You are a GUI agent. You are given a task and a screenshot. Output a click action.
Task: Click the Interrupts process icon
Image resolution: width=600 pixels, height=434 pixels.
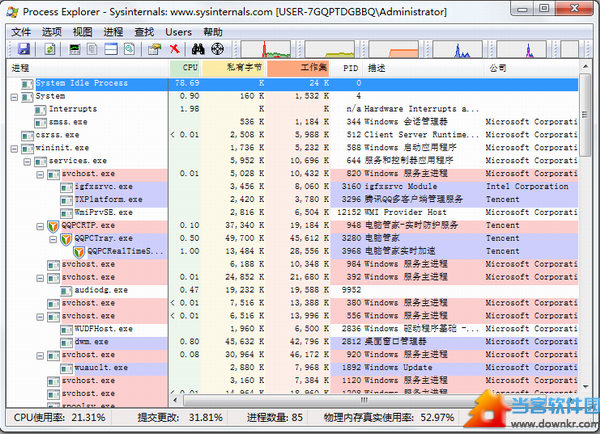click(40, 110)
